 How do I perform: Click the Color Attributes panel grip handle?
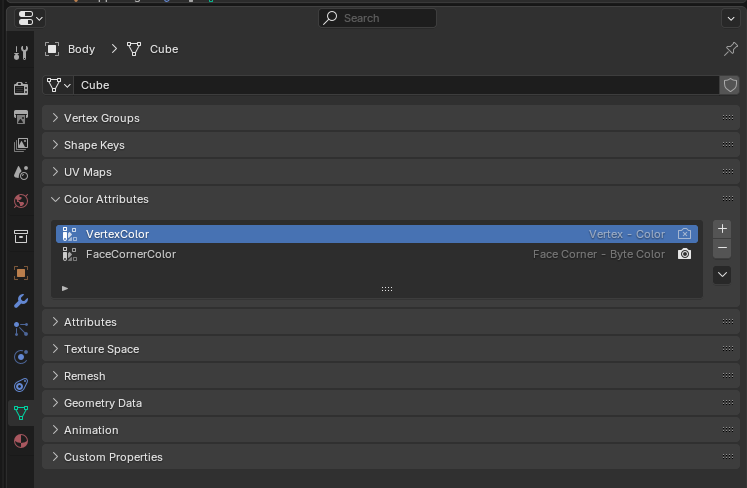tap(727, 199)
